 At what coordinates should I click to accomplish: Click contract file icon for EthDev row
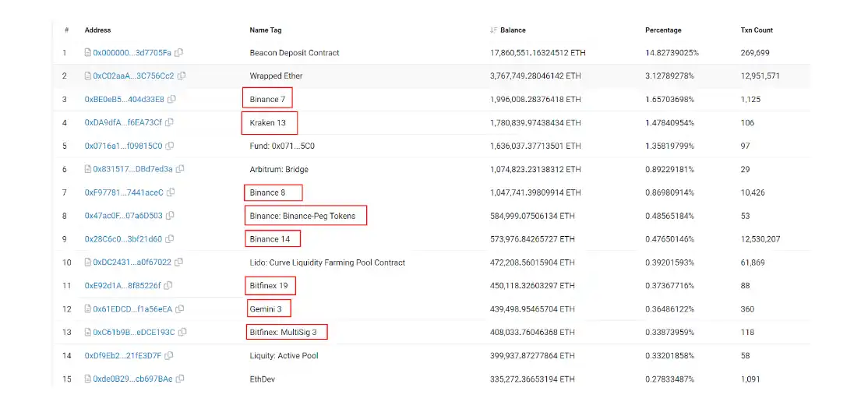pyautogui.click(x=87, y=379)
